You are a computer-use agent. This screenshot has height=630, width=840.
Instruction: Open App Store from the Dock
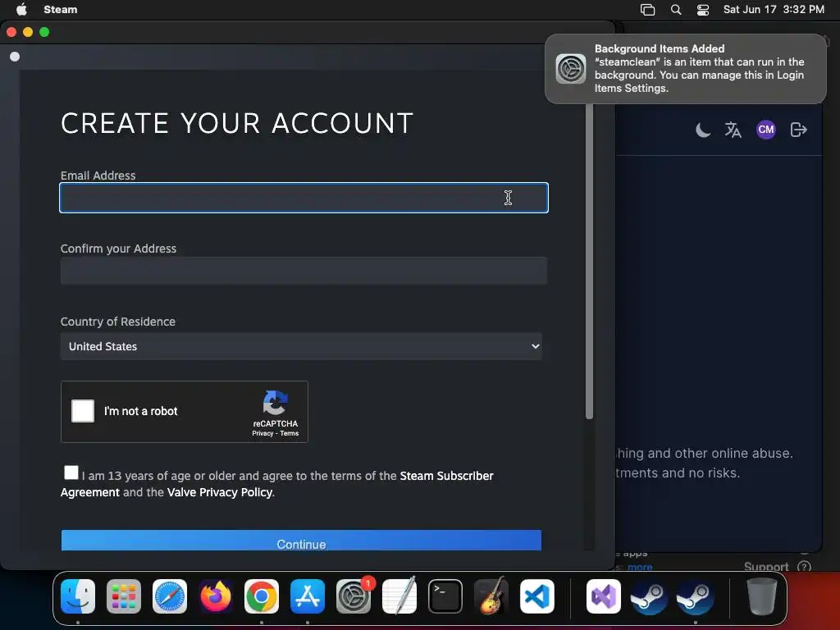(308, 596)
